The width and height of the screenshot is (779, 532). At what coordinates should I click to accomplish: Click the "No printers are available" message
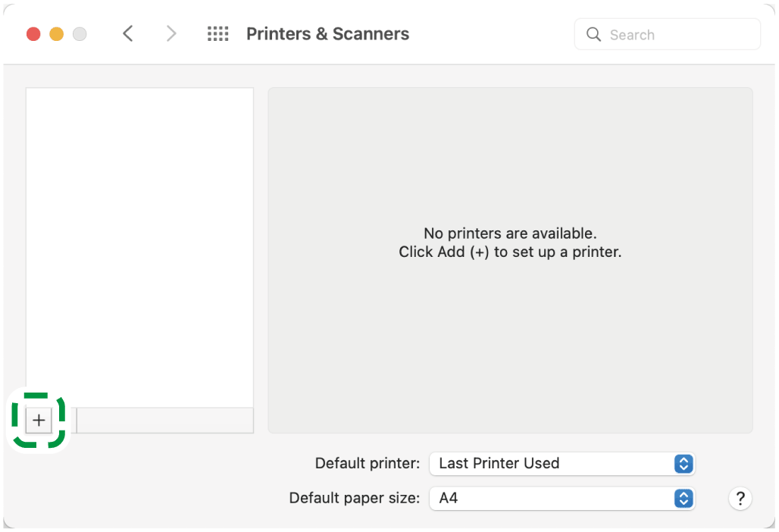pyautogui.click(x=510, y=233)
